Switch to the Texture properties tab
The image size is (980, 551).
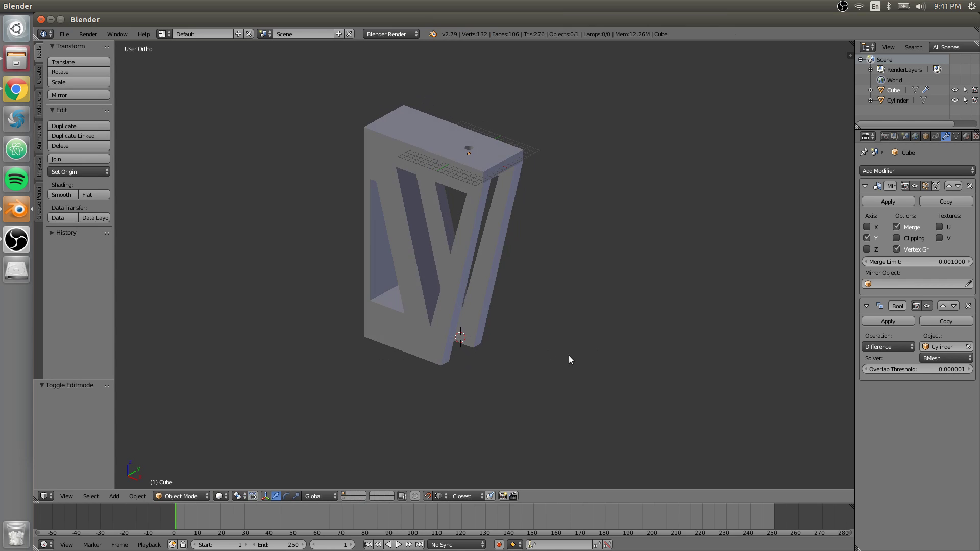tap(975, 136)
